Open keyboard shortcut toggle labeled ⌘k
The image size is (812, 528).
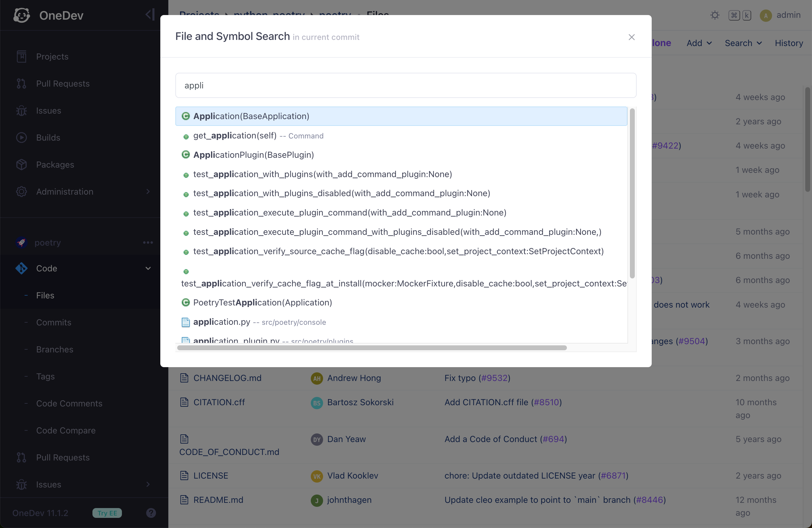coord(740,15)
